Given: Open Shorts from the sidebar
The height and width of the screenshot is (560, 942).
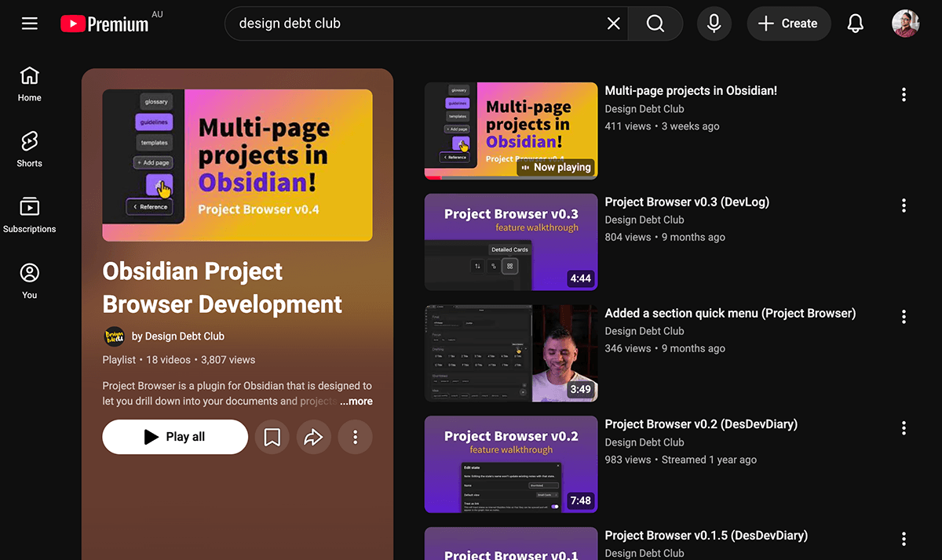Looking at the screenshot, I should 30,150.
